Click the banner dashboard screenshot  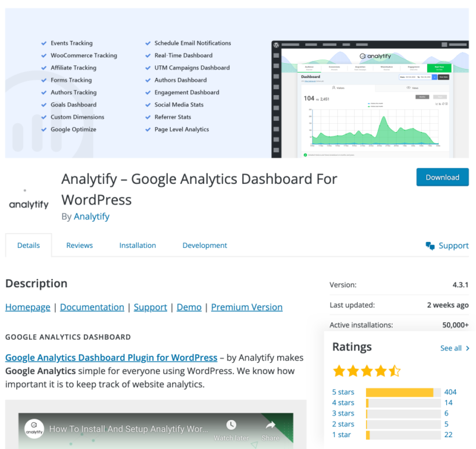[x=370, y=99]
